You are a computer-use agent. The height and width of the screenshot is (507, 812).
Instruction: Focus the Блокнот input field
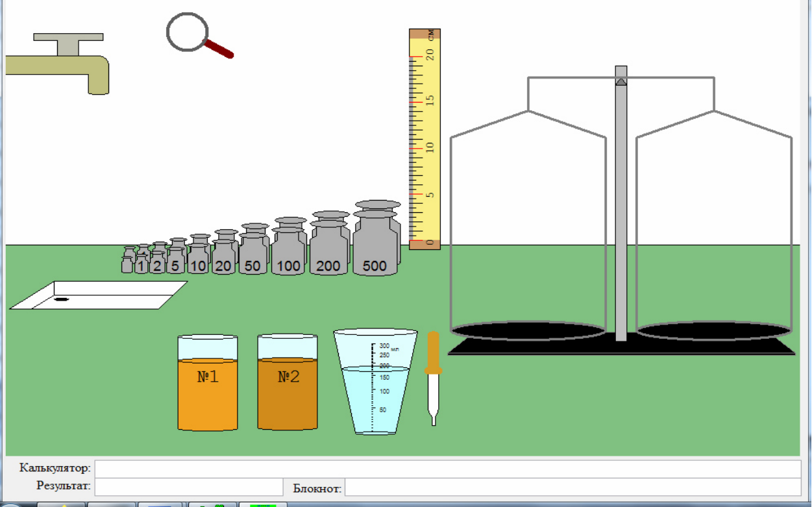(x=572, y=487)
